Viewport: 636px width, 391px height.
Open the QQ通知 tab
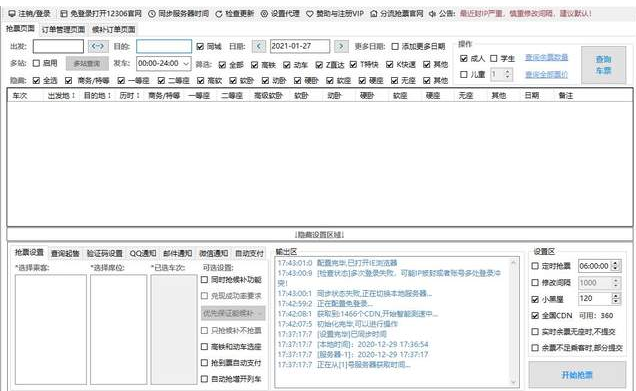tap(143, 253)
